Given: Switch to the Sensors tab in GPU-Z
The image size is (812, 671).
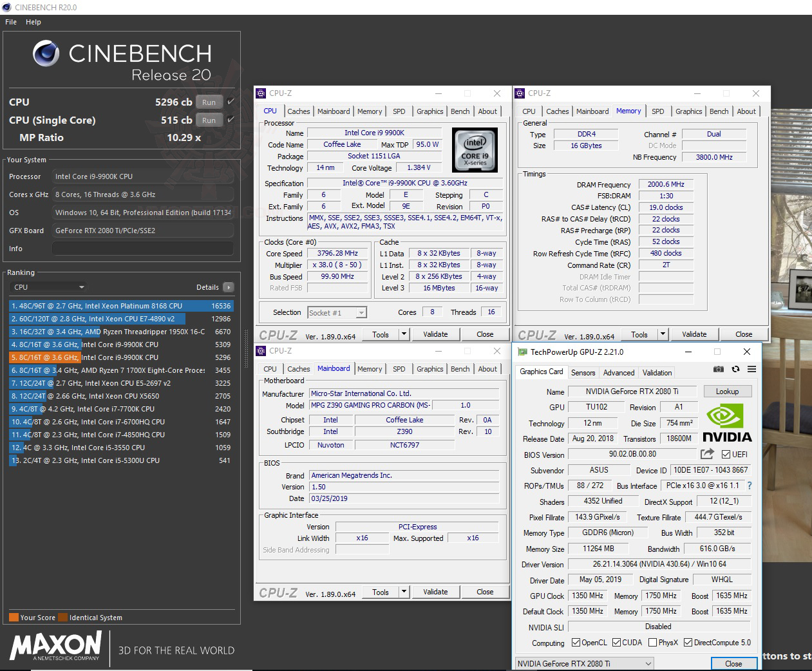Looking at the screenshot, I should [583, 372].
